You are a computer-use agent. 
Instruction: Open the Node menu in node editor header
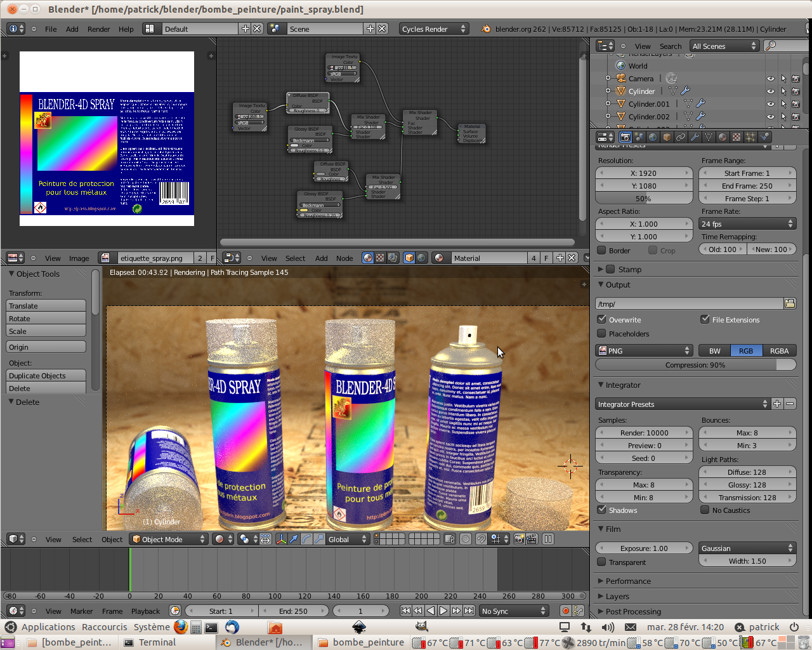(x=344, y=258)
